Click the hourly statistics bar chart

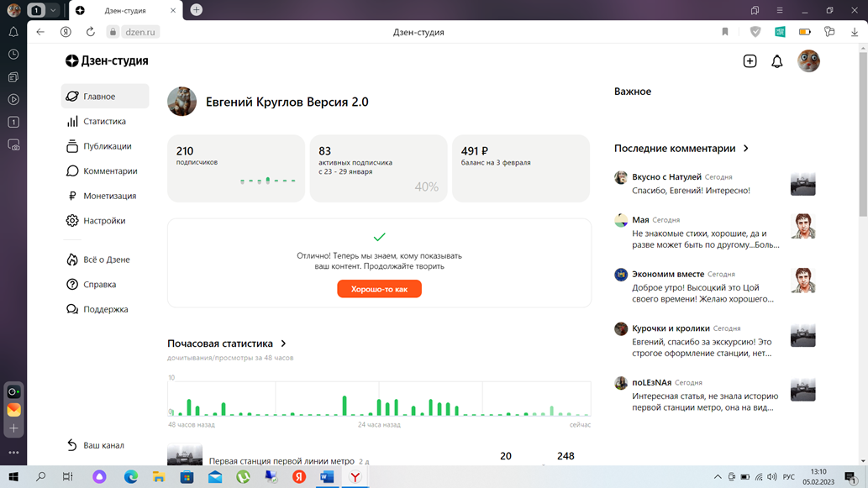pyautogui.click(x=379, y=398)
